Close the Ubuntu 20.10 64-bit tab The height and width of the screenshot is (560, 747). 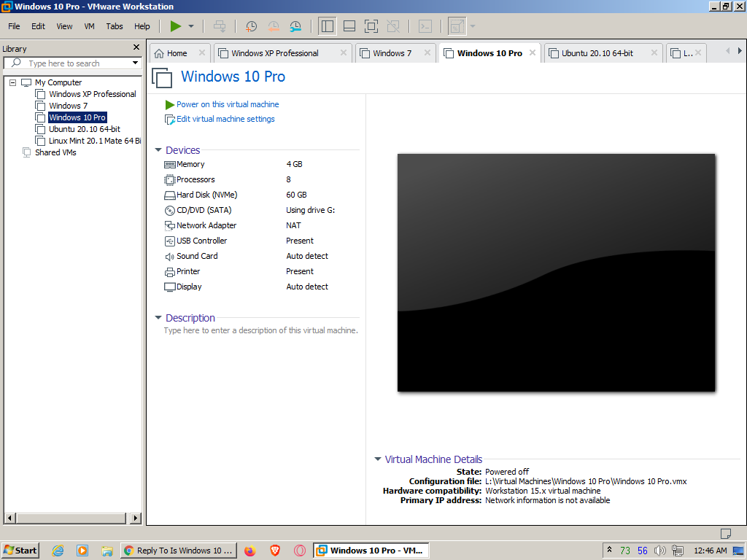654,52
